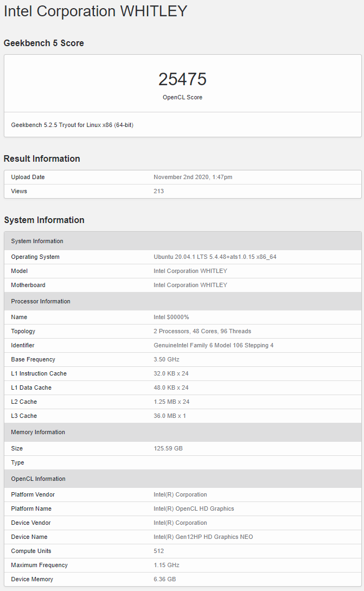This screenshot has height=591, width=364.
Task: Click the 'Maximum Frequency' label
Action: (x=40, y=565)
